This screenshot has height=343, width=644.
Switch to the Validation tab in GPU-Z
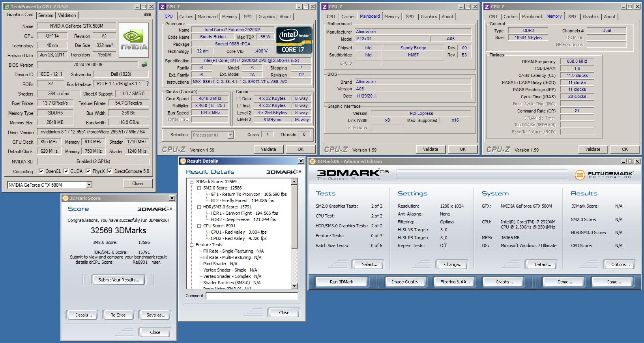coord(67,15)
